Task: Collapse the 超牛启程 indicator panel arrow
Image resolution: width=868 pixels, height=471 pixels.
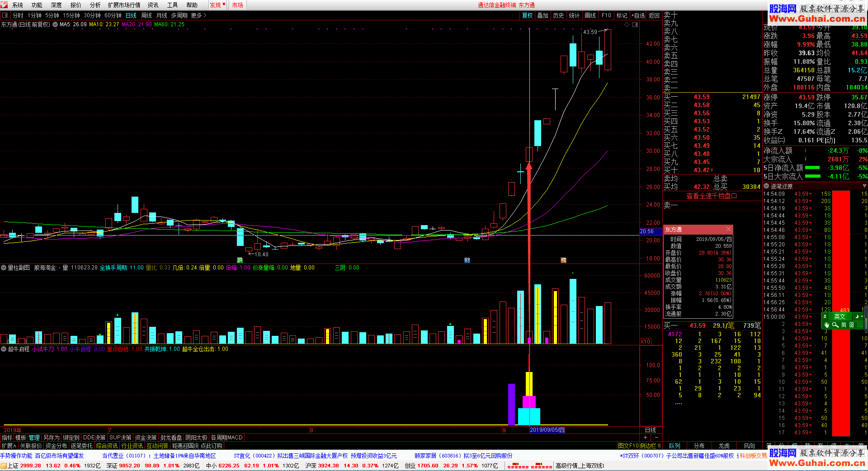Action: click(4, 349)
